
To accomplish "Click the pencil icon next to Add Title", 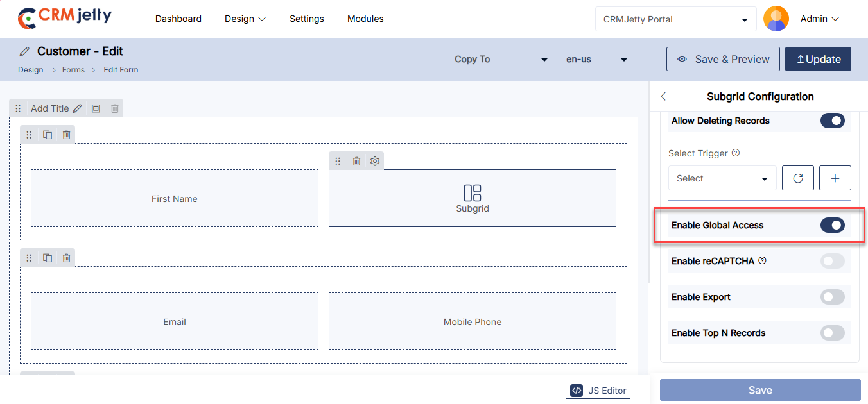I will coord(77,108).
